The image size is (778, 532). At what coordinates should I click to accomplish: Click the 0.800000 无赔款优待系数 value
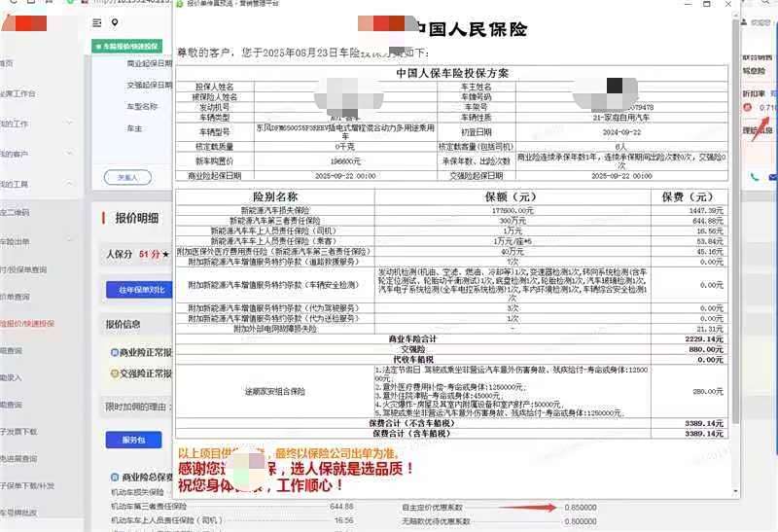click(x=581, y=521)
